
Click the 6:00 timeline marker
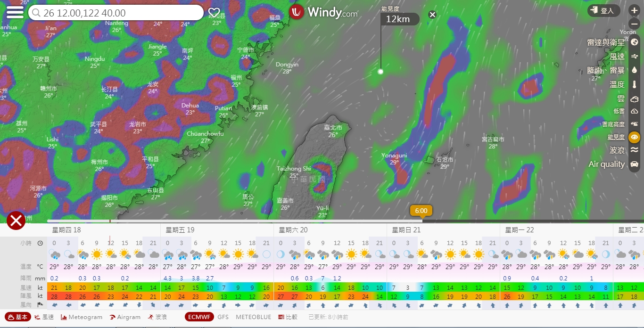tap(421, 211)
